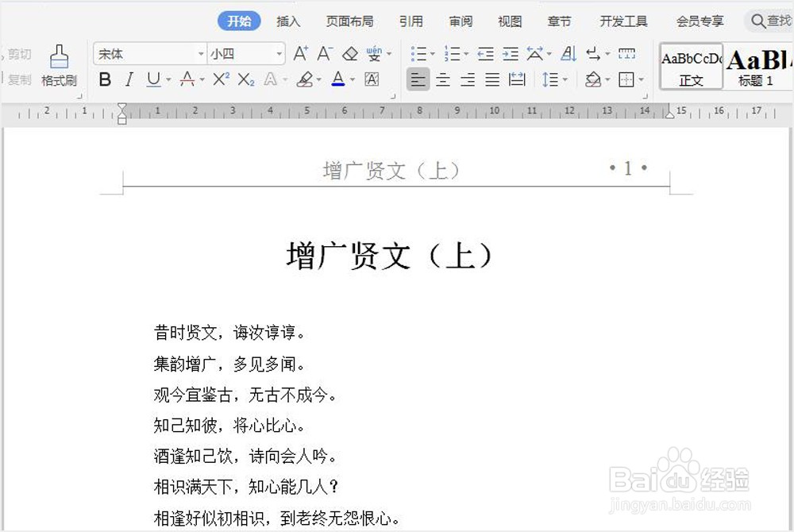Viewport: 794px width, 532px height.
Task: Toggle Italic formatting
Action: point(129,79)
